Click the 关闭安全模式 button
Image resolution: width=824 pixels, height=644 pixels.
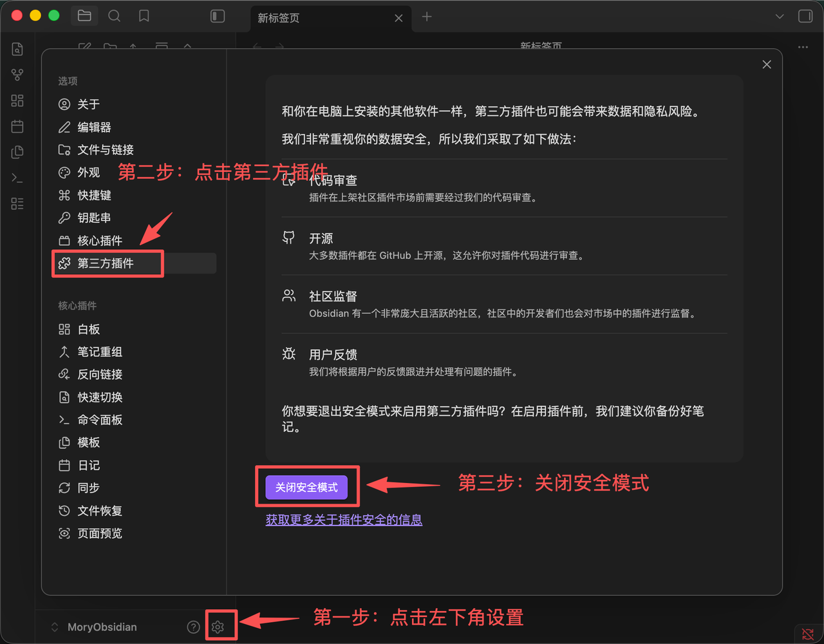306,488
